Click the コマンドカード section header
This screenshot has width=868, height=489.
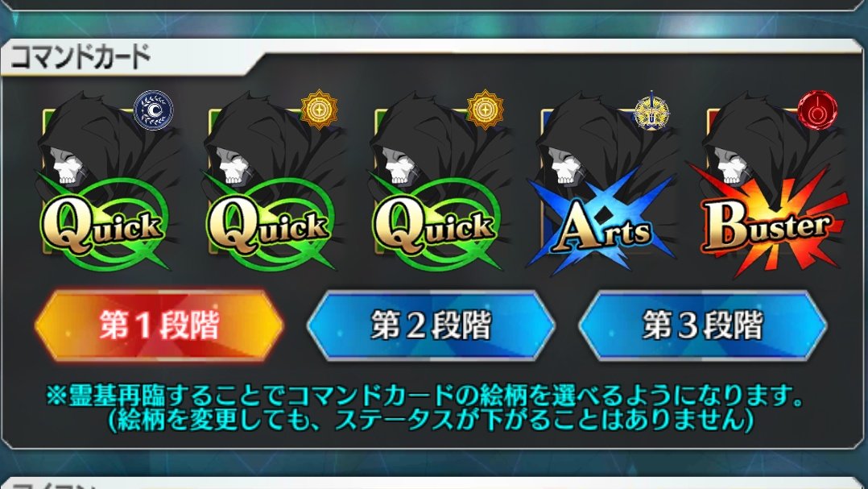(81, 56)
